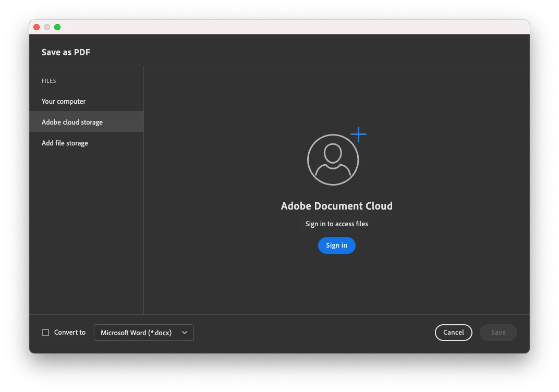The width and height of the screenshot is (559, 392).
Task: Click the Convert to label text
Action: tap(70, 333)
